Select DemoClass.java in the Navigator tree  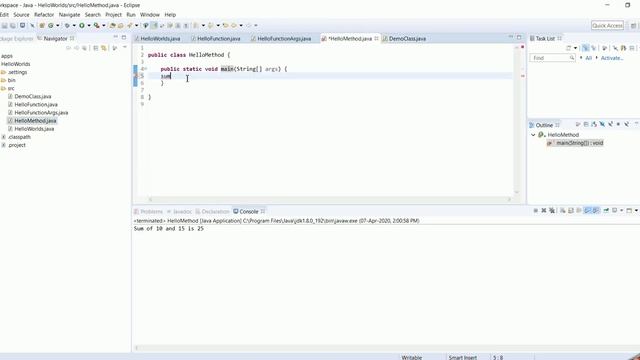coord(33,96)
